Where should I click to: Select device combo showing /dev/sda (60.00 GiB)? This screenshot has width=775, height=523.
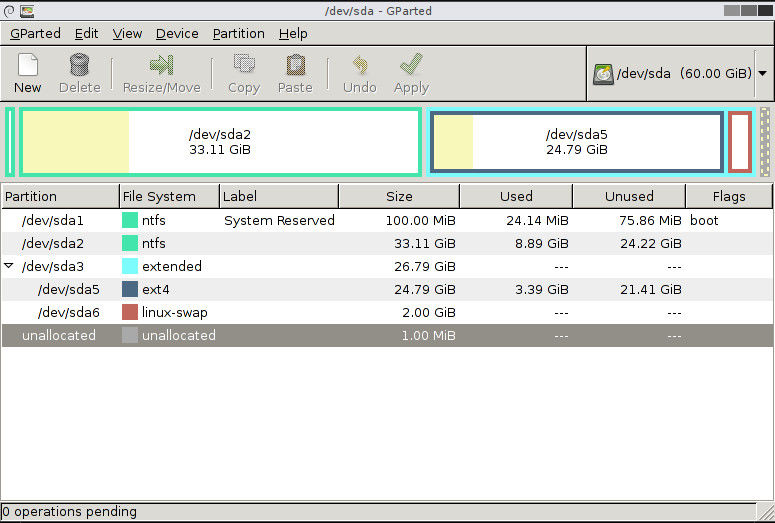pos(680,74)
